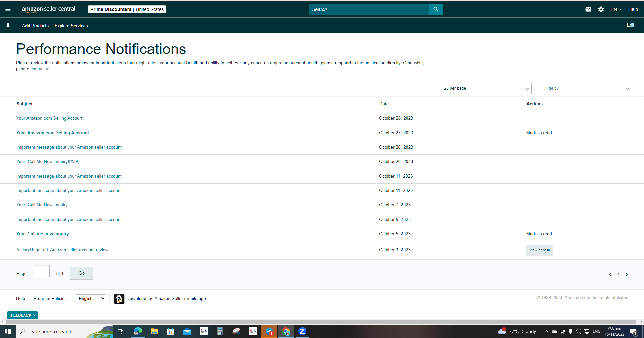The image size is (644, 338).
Task: Open the October 28 Selling Account notification
Action: coord(50,118)
